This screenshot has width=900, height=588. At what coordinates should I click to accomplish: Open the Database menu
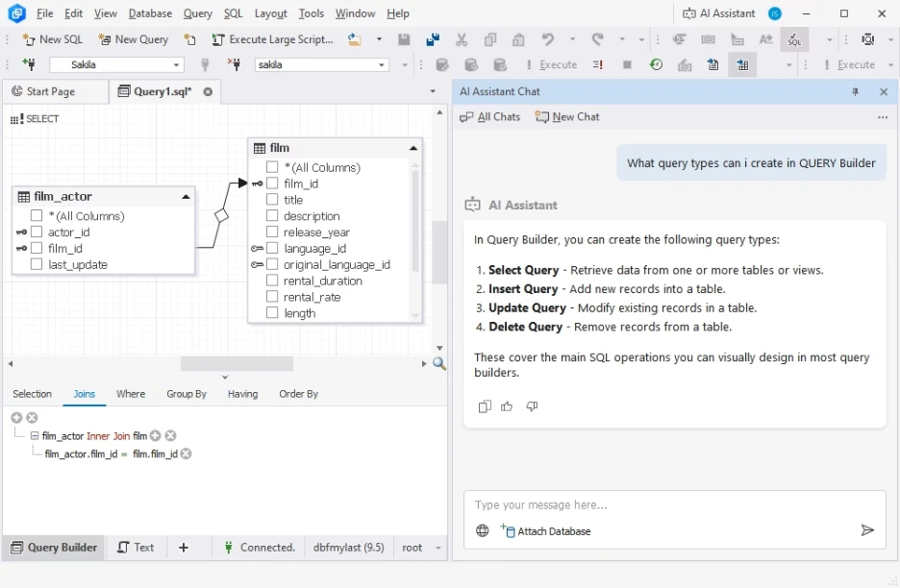pyautogui.click(x=150, y=13)
